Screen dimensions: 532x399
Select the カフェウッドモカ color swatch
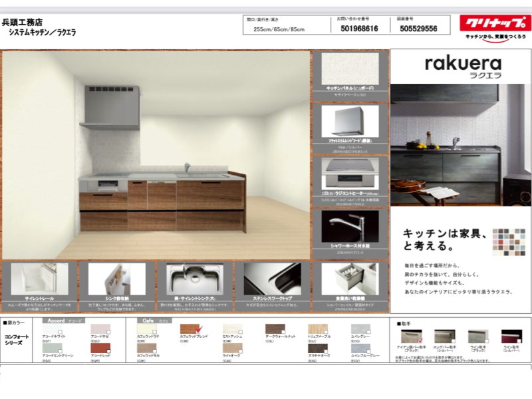pos(147,348)
